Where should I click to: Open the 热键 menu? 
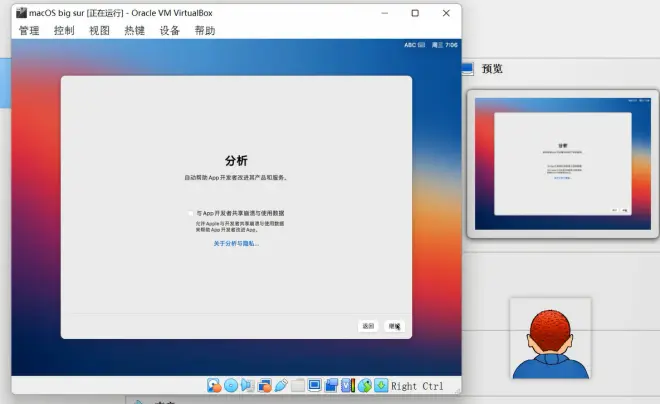pos(135,31)
